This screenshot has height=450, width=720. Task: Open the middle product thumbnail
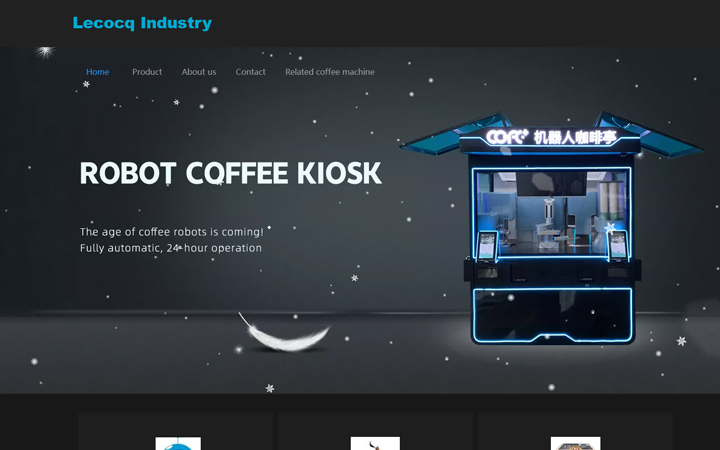pos(375,443)
